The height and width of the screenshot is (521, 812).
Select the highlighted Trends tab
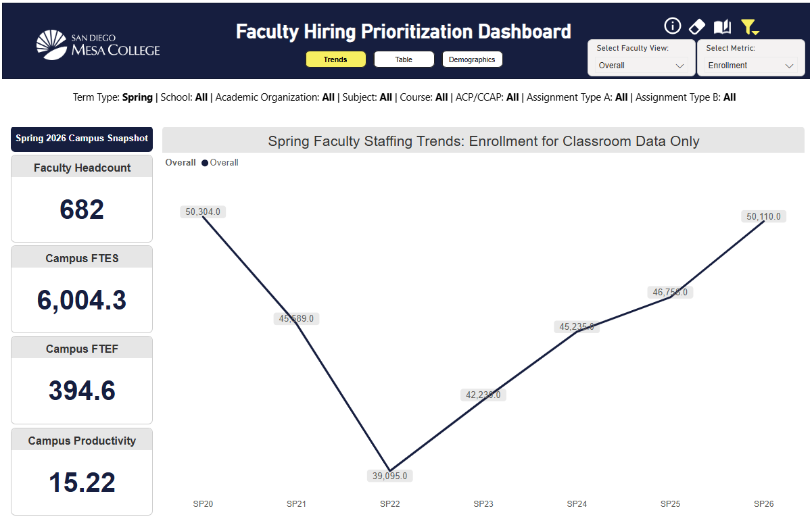pos(335,59)
